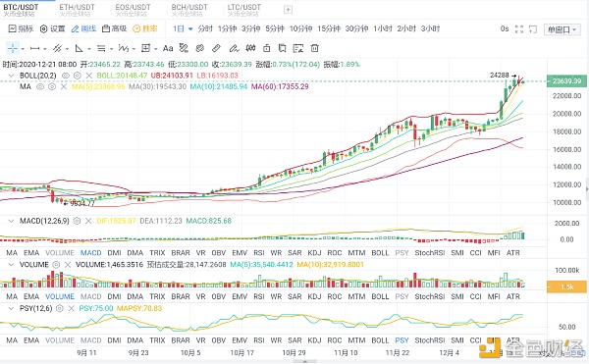This screenshot has width=589, height=364.
Task: Select the ruler measurement tool
Action: [216, 48]
